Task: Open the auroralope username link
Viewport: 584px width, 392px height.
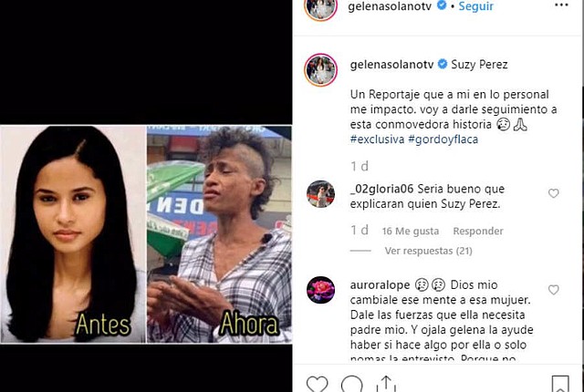Action: point(380,285)
